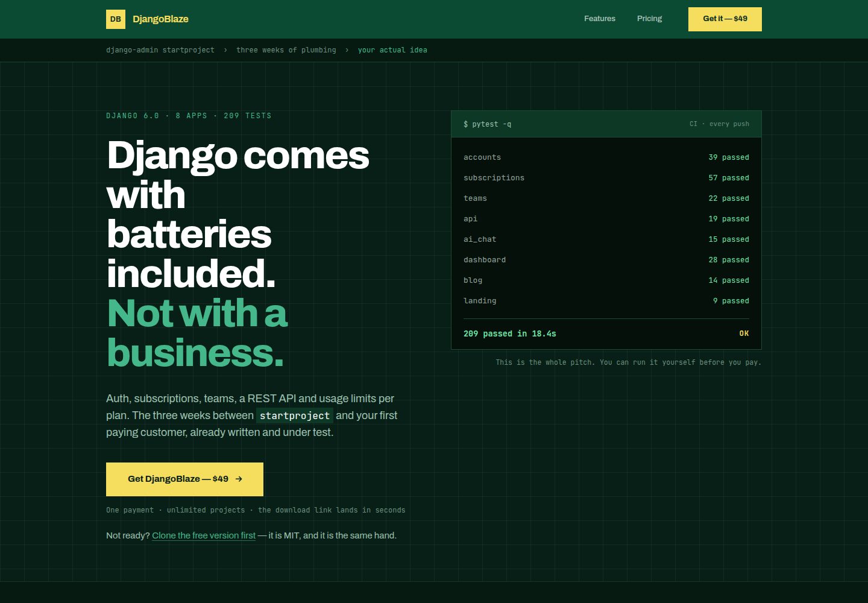
Task: Select the blog test row name
Action: coord(473,280)
